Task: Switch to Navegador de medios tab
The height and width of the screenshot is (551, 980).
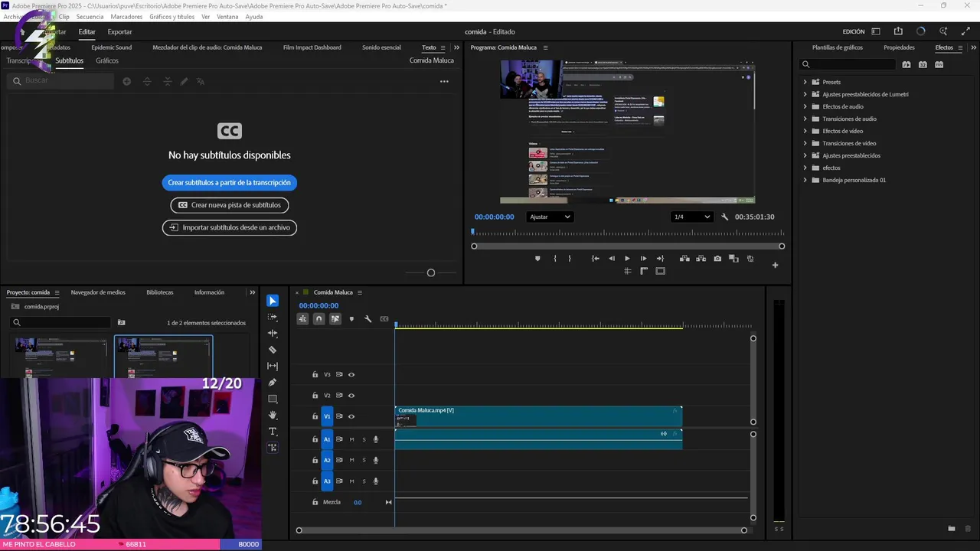Action: [x=98, y=292]
